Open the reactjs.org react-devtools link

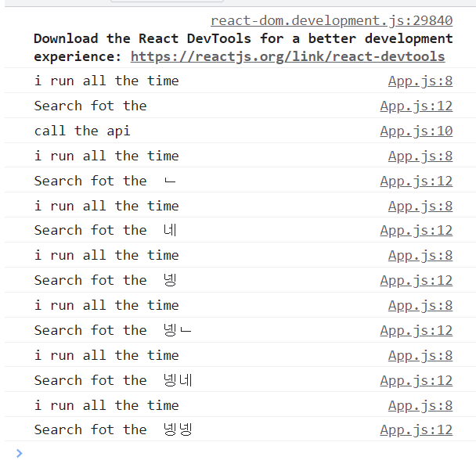click(x=288, y=57)
